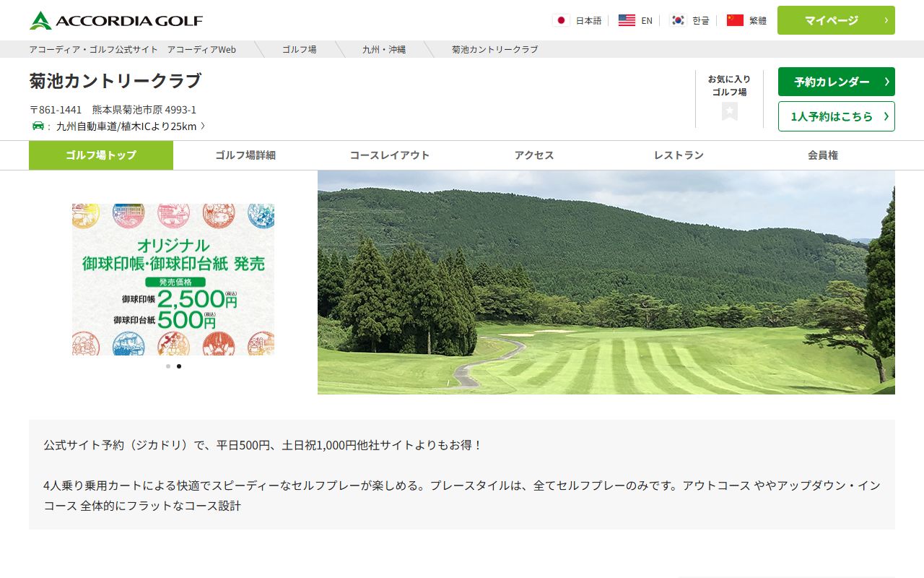The image size is (924, 578).
Task: Click the golf course hero photo
Action: point(606,282)
